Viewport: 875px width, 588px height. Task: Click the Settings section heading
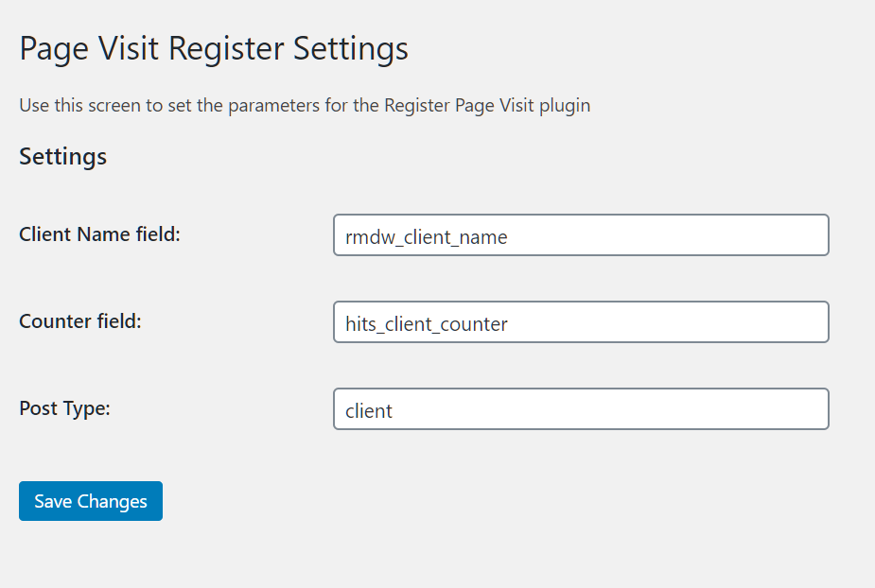tap(62, 156)
